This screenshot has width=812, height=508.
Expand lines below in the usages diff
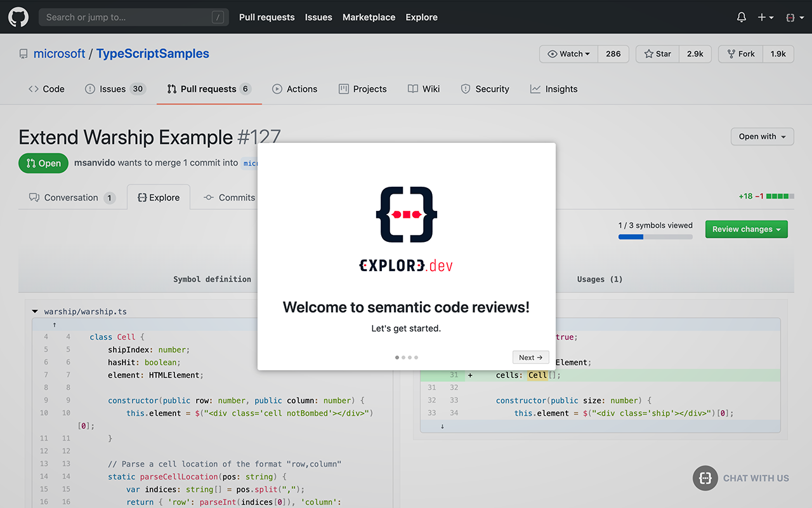(442, 426)
